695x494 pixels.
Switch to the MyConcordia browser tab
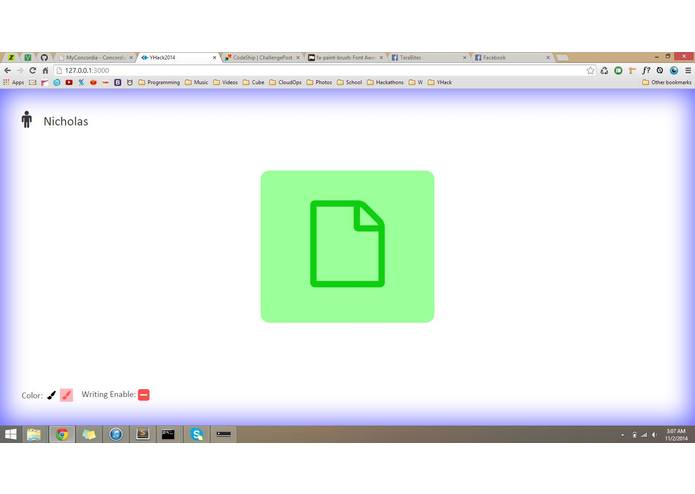(95, 58)
